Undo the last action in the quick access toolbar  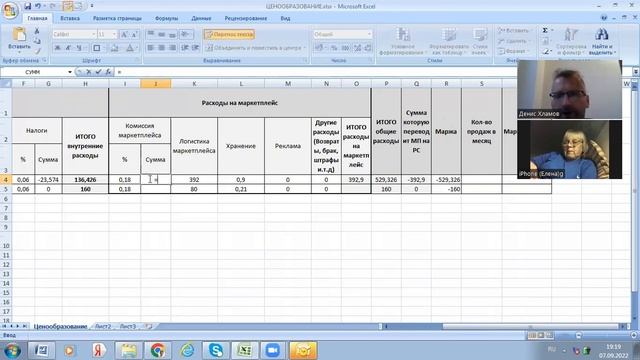38,6
